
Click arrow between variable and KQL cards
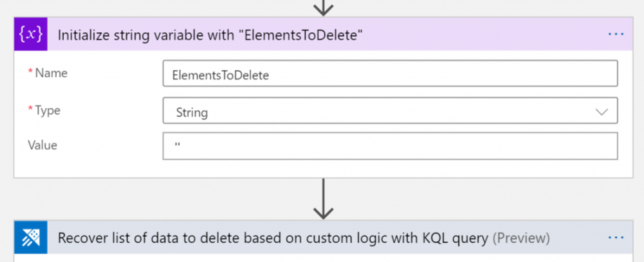[x=323, y=199]
